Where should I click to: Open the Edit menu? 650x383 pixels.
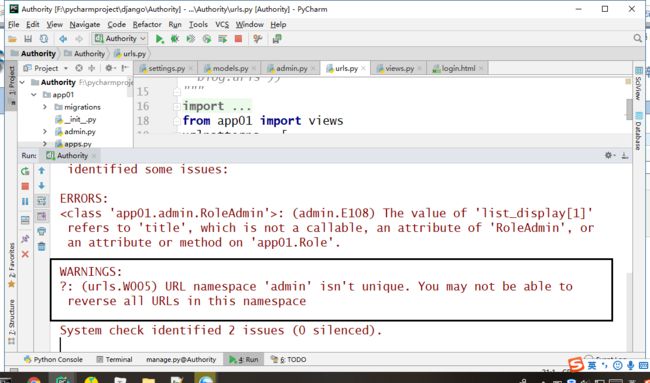point(33,24)
